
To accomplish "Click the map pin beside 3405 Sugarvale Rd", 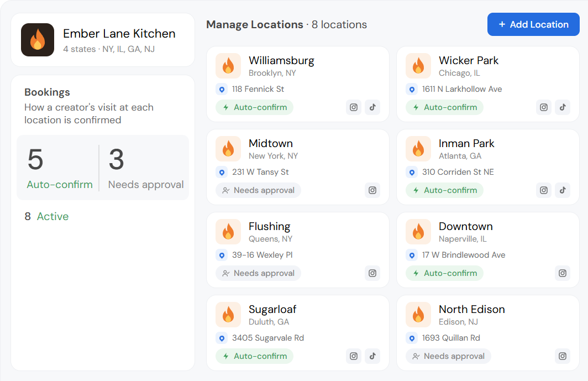I will (222, 338).
